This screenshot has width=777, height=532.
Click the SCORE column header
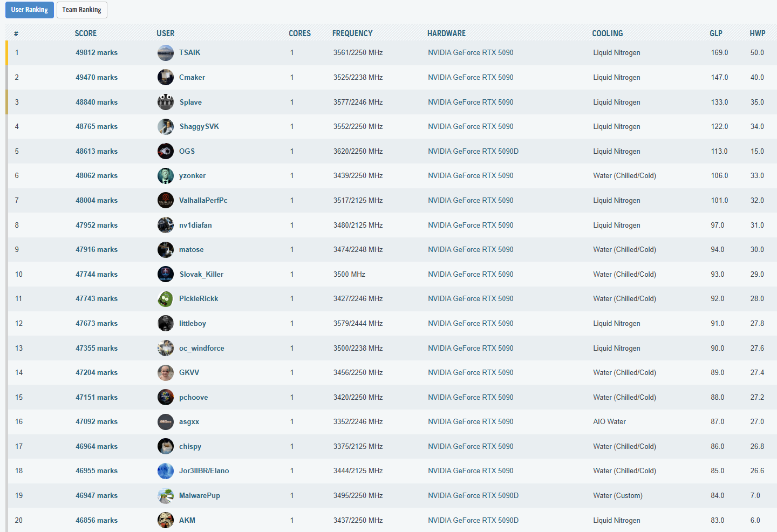point(86,33)
